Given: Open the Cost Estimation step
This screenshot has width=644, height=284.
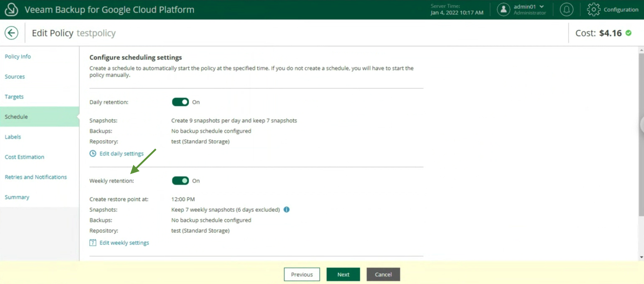Looking at the screenshot, I should pos(24,157).
